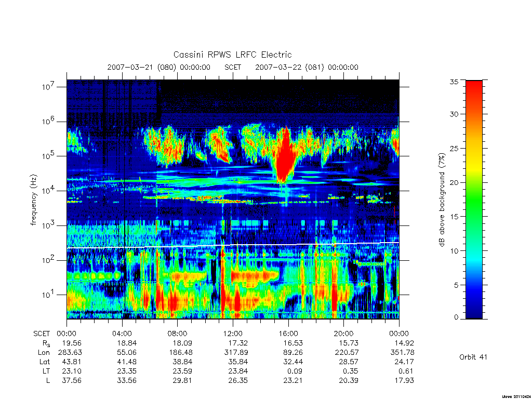Click the "15" label on the color bar
The width and height of the screenshot is (532, 399).
454,217
